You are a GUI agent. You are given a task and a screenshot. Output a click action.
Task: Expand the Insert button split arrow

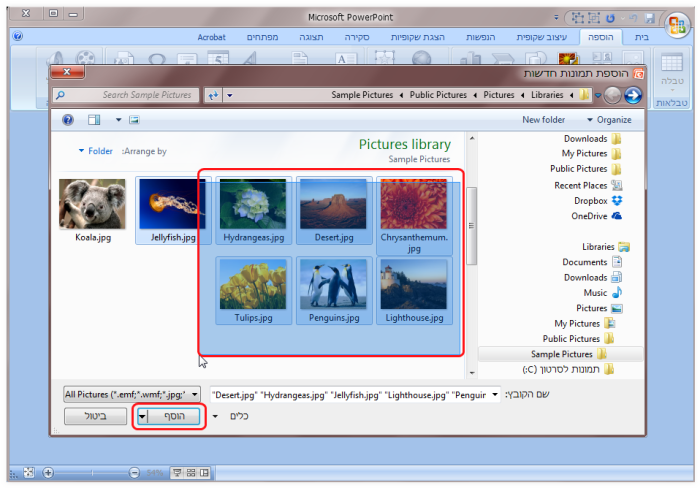pos(143,416)
